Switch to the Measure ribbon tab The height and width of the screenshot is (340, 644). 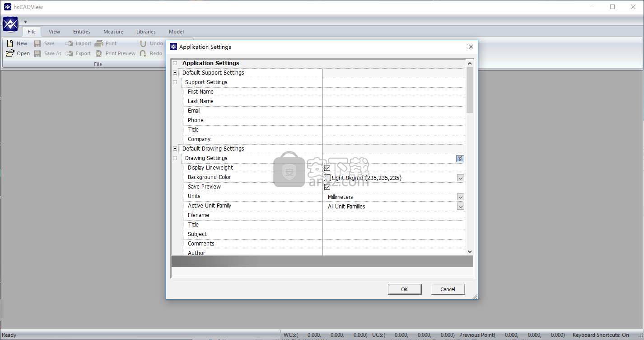113,32
